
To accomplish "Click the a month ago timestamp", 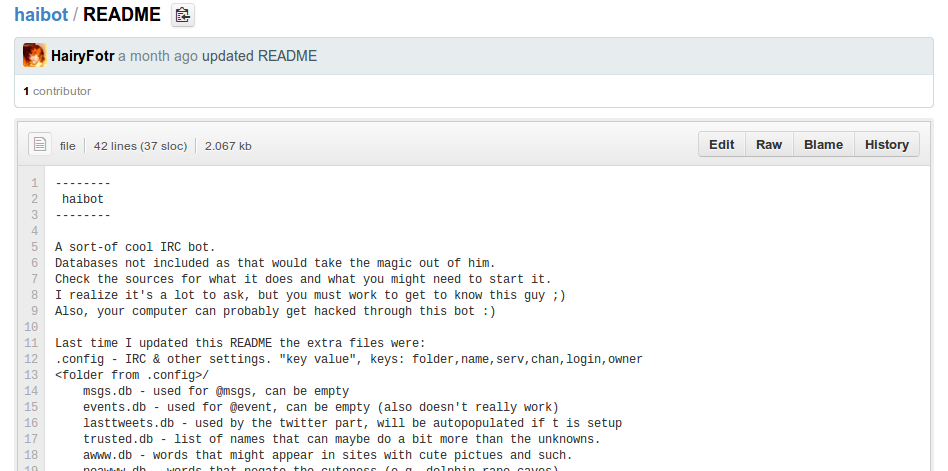I will click(x=158, y=56).
